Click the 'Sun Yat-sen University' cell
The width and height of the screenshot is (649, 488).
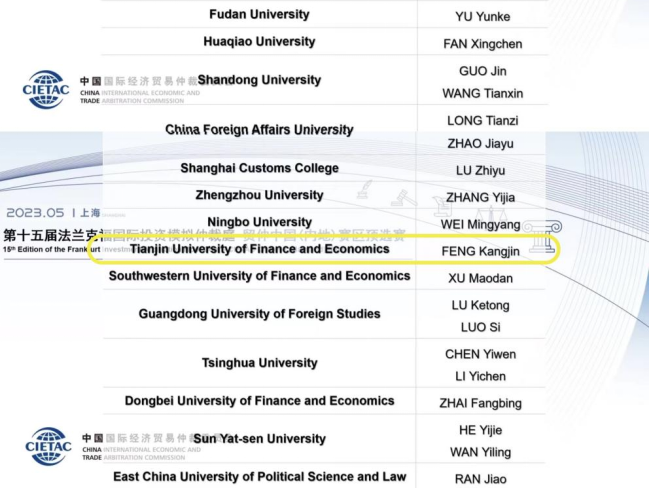click(260, 439)
